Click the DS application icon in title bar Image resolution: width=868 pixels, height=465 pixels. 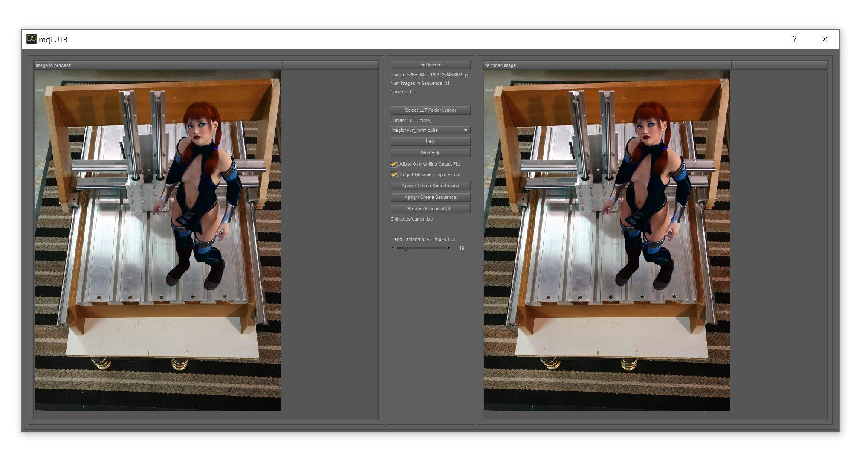[31, 39]
